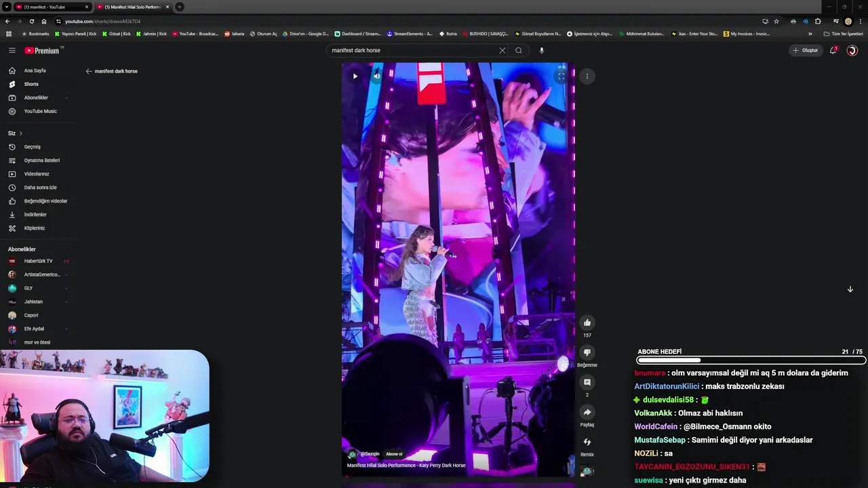Open ArtistaGenerico subscription channel
868x488 pixels.
[x=42, y=274]
